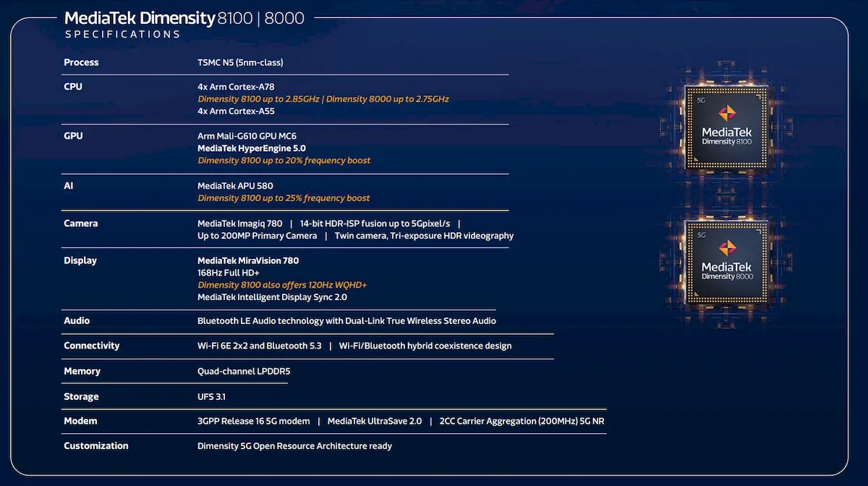This screenshot has height=486, width=868.
Task: Click the 'Camera' row label
Action: pyautogui.click(x=80, y=223)
